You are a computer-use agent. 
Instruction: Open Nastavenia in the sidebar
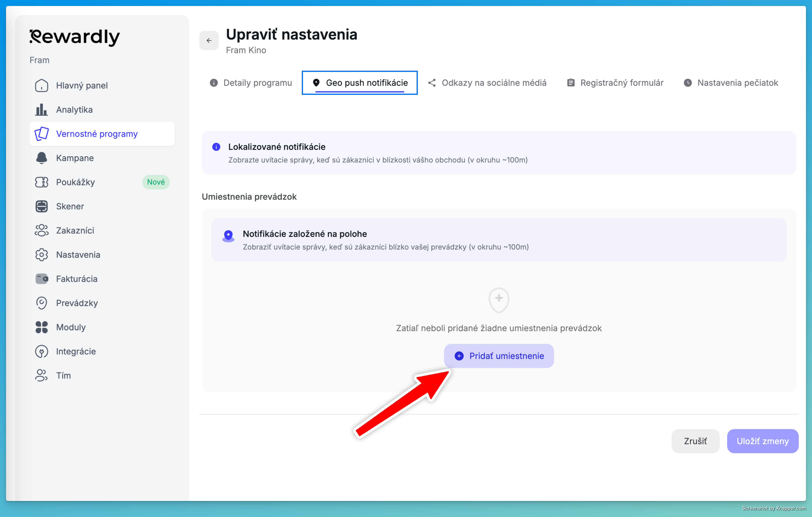[102, 255]
